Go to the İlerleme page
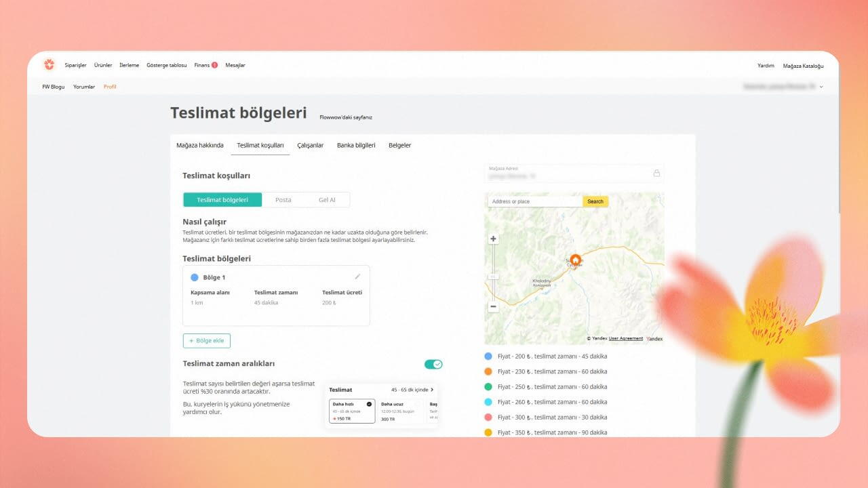The image size is (868, 488). tap(129, 65)
